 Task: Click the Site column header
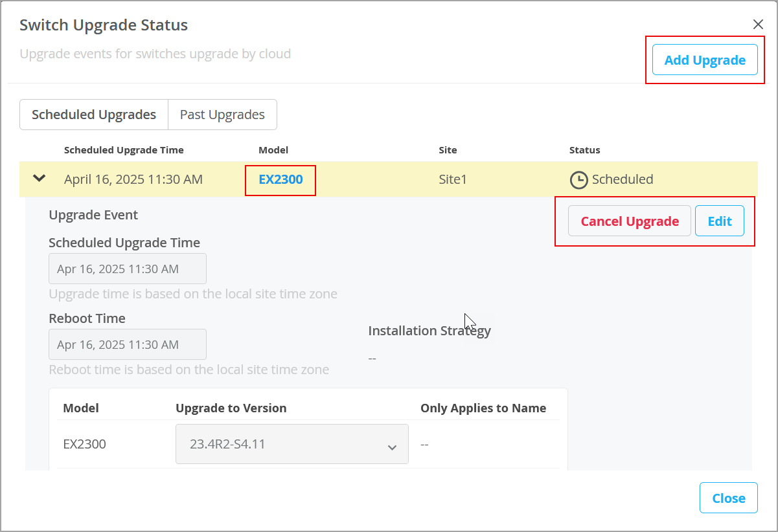click(x=448, y=150)
